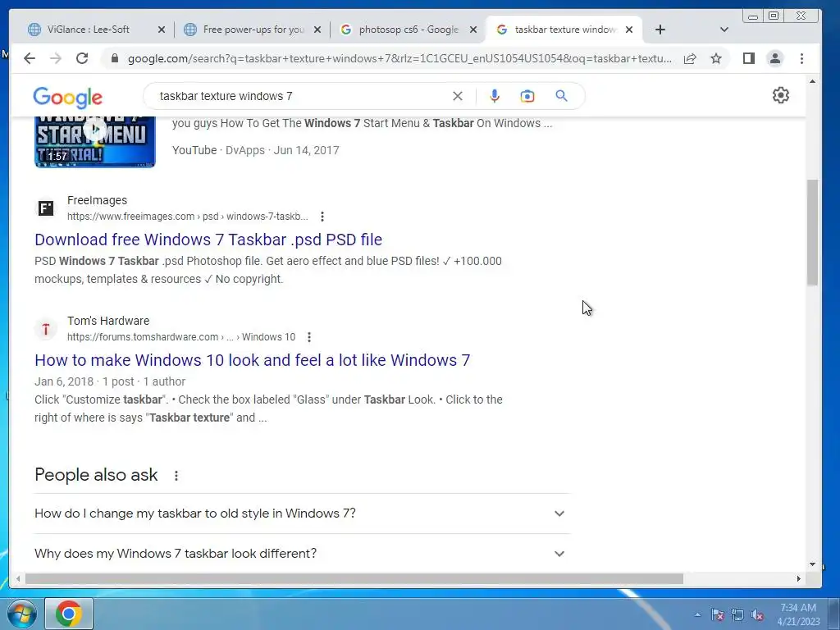The width and height of the screenshot is (840, 630).
Task: Click the Tom's Hardware site name
Action: 108,321
